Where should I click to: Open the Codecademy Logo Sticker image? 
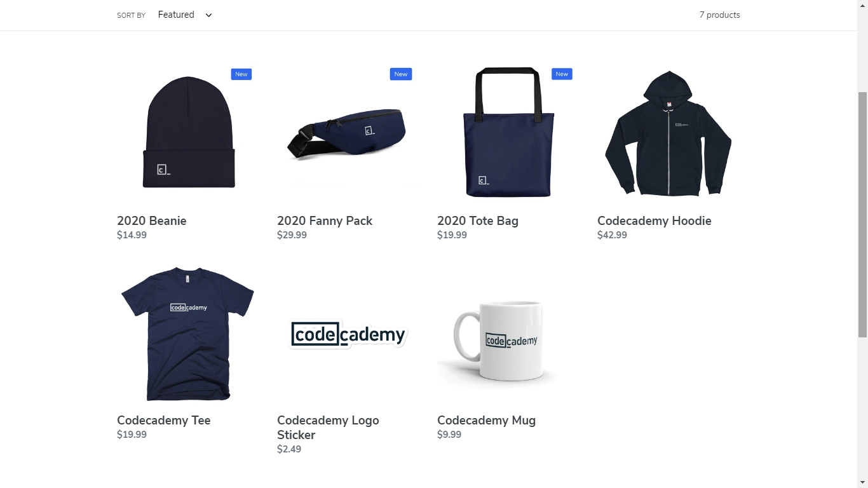click(348, 334)
